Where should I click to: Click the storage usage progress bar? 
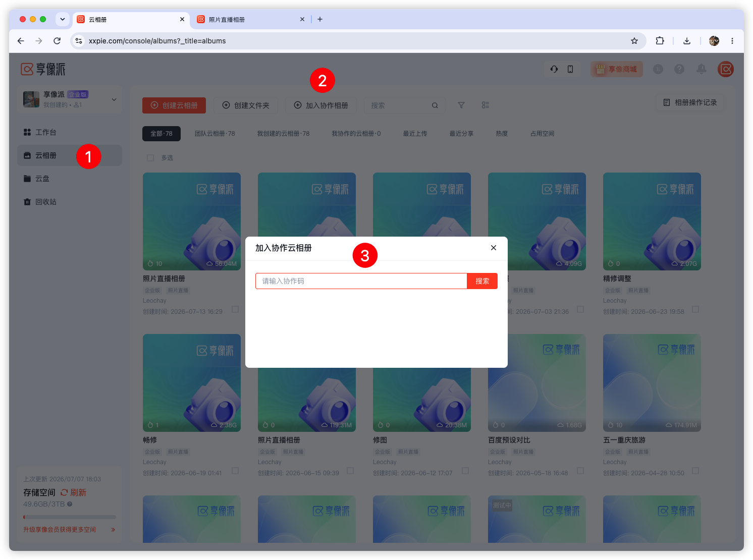pyautogui.click(x=70, y=517)
